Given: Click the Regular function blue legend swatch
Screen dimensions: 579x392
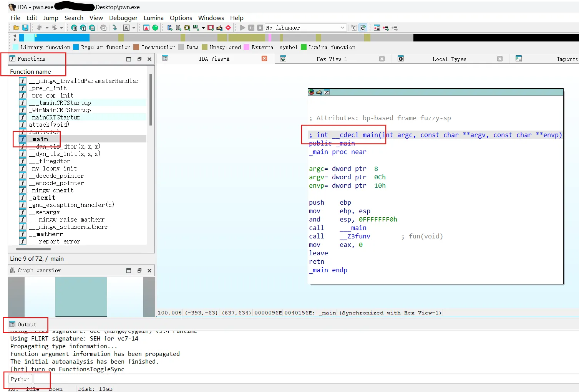Looking at the screenshot, I should [x=76, y=47].
